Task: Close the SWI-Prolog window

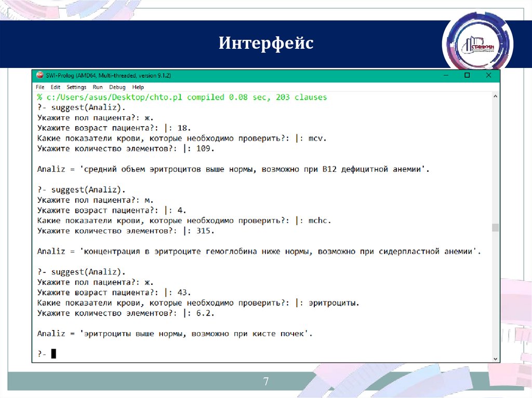Action: point(488,75)
